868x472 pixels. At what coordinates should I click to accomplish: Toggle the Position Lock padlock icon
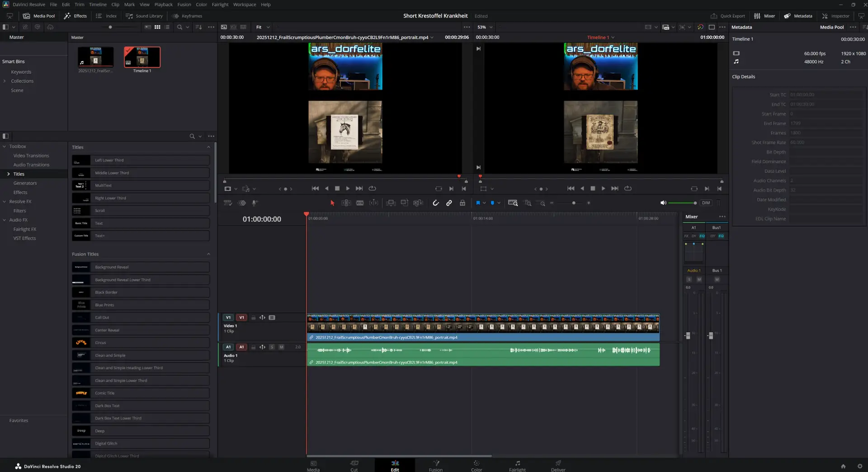462,203
